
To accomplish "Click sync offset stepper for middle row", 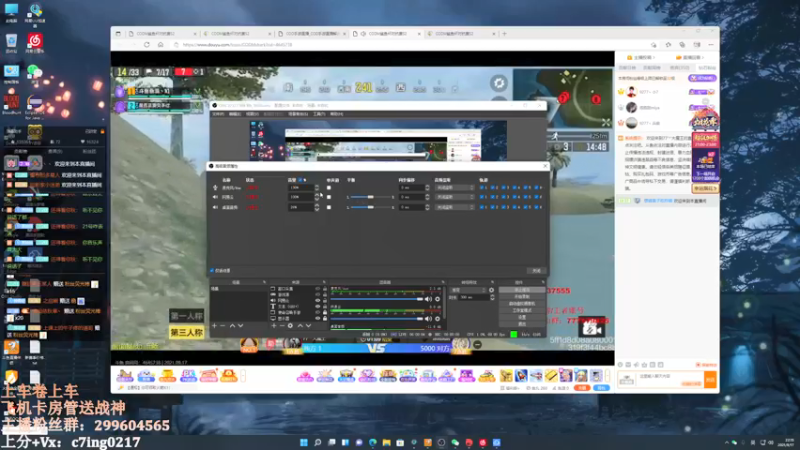I will click(x=427, y=197).
